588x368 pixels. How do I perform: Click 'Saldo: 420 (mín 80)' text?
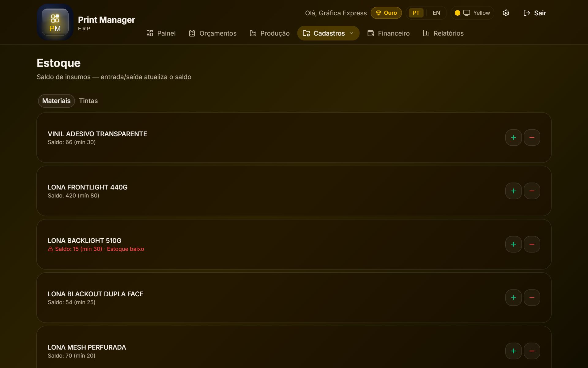[x=73, y=196]
